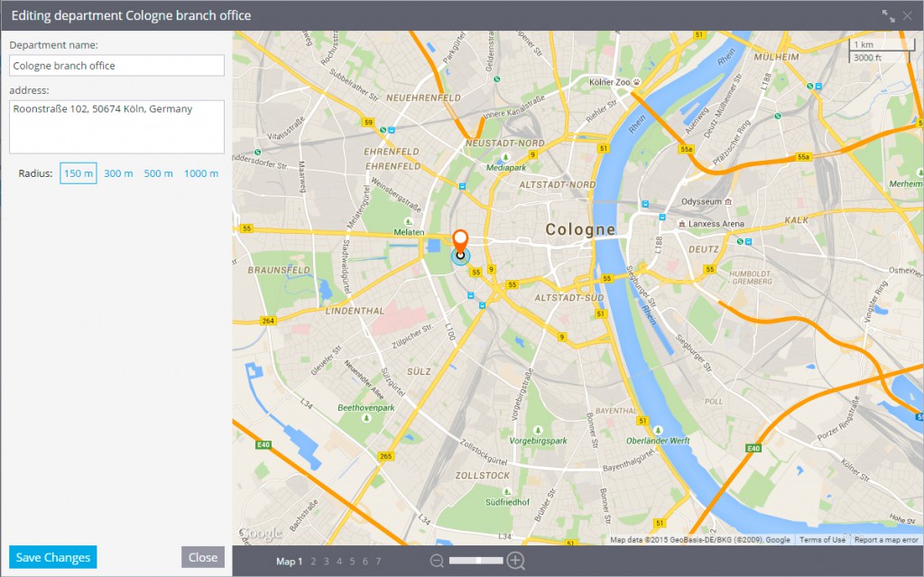Switch to map style 5
This screenshot has height=577, width=924.
[x=352, y=561]
